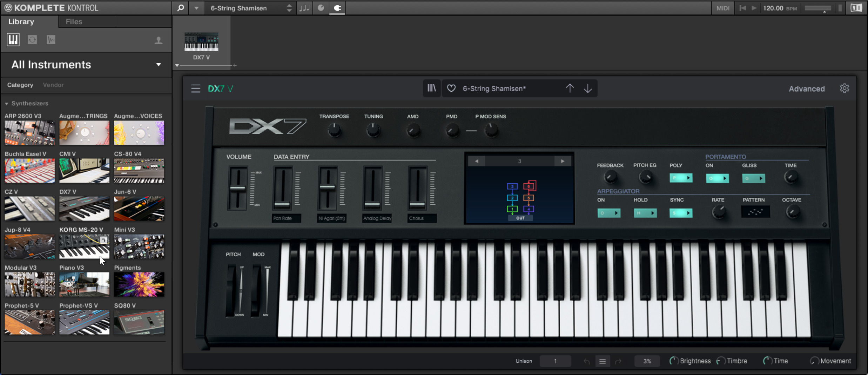Click the Analog Delay data entry label
This screenshot has width=868, height=375.
click(377, 218)
